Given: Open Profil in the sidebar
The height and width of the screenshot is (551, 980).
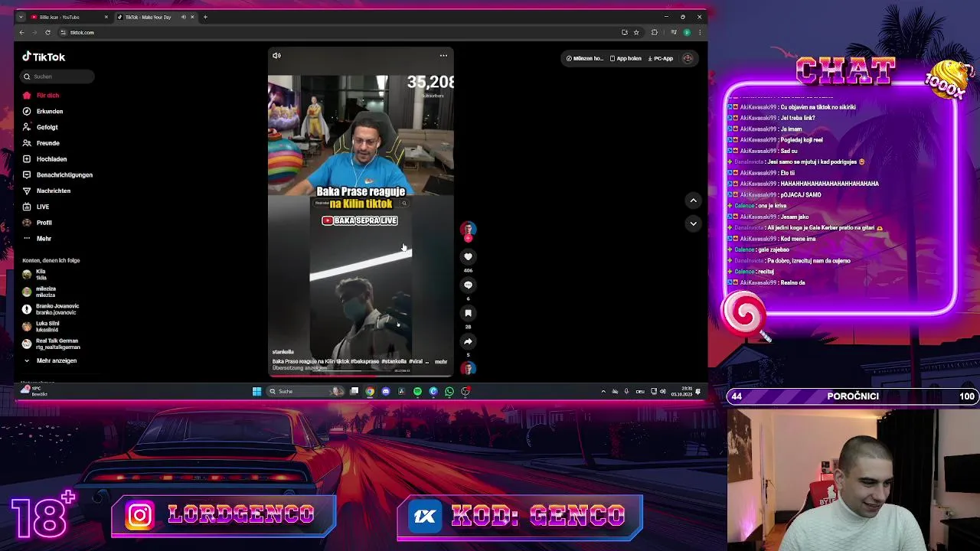Looking at the screenshot, I should click(38, 223).
